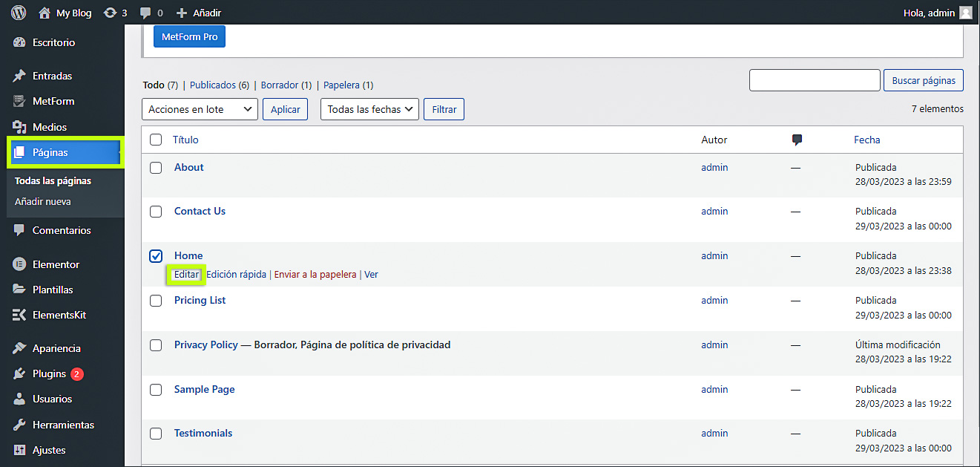Uncheck the Home page checkbox
The image size is (980, 467).
tap(156, 256)
